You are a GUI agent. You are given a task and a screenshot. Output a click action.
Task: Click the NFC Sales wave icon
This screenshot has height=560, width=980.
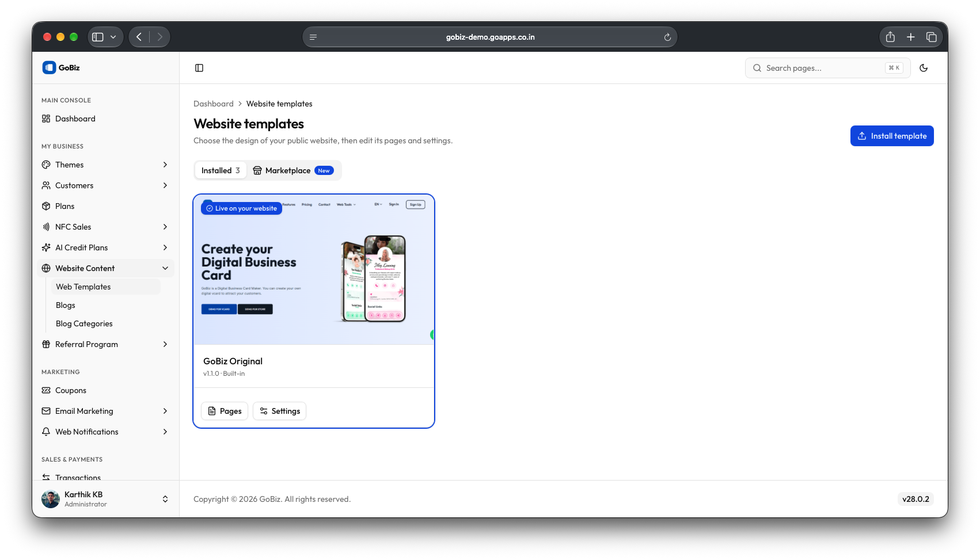click(46, 227)
